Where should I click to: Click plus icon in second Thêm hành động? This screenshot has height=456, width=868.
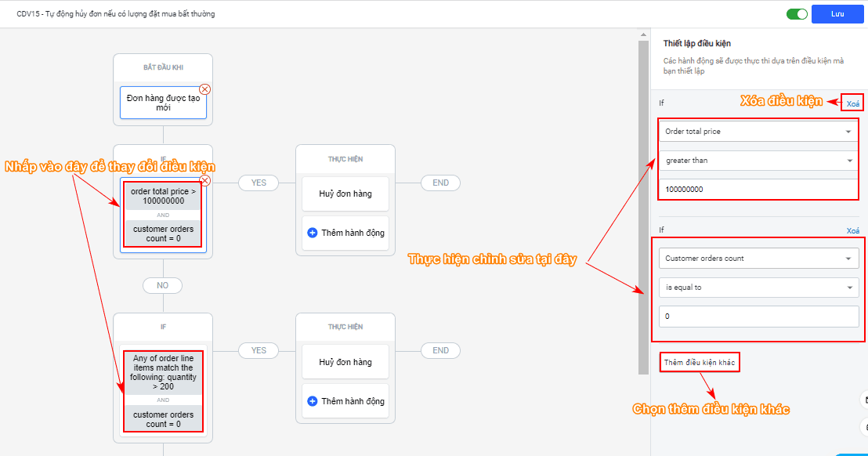[313, 401]
